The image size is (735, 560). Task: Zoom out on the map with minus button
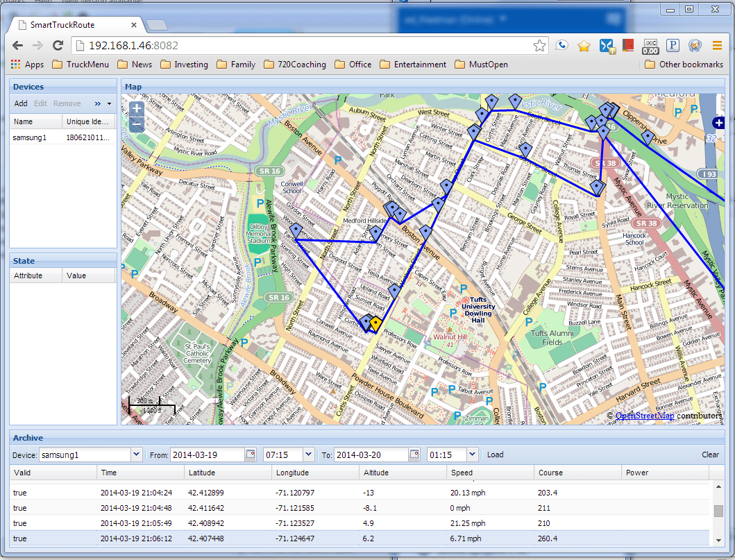tap(137, 125)
